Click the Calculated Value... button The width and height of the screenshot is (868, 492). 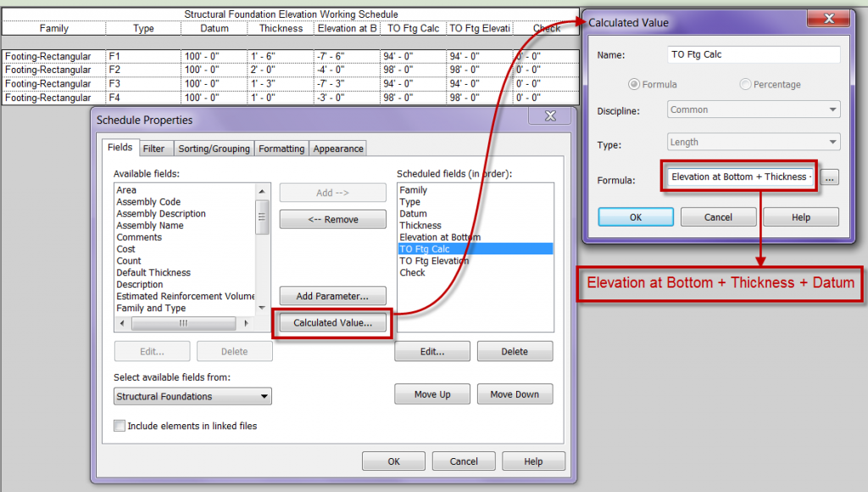tap(332, 322)
